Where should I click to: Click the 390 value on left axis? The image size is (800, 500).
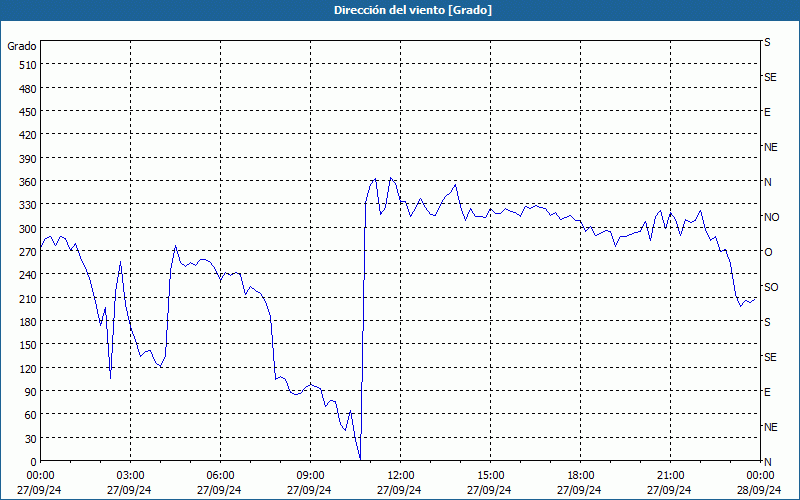pos(28,159)
